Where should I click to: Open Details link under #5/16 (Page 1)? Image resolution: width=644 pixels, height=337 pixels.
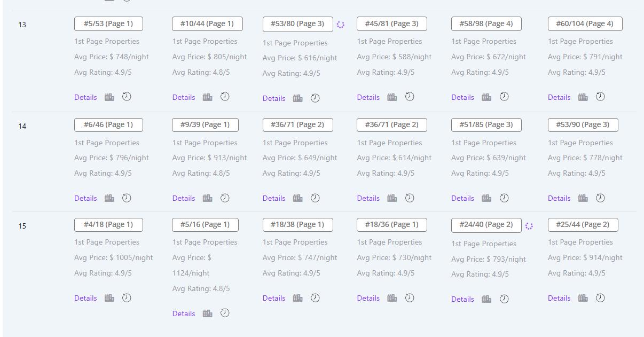(184, 314)
